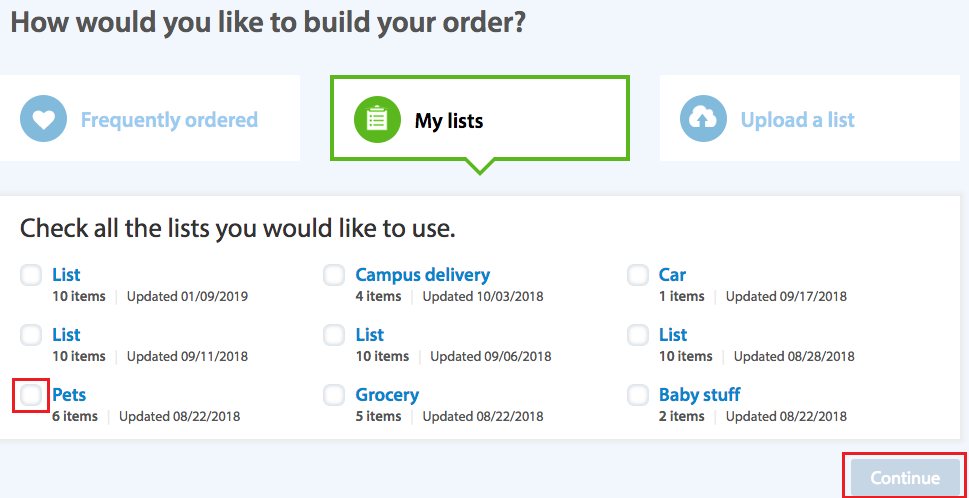Click the green clipboard My lists icon

(x=377, y=120)
